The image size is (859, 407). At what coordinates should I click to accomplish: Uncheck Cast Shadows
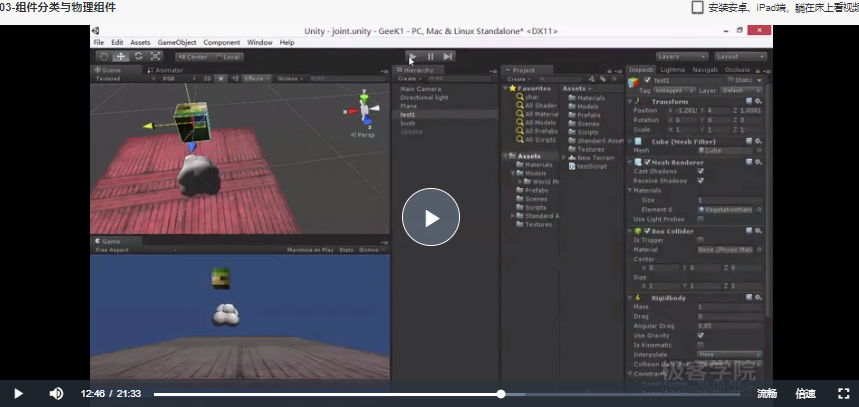[701, 171]
